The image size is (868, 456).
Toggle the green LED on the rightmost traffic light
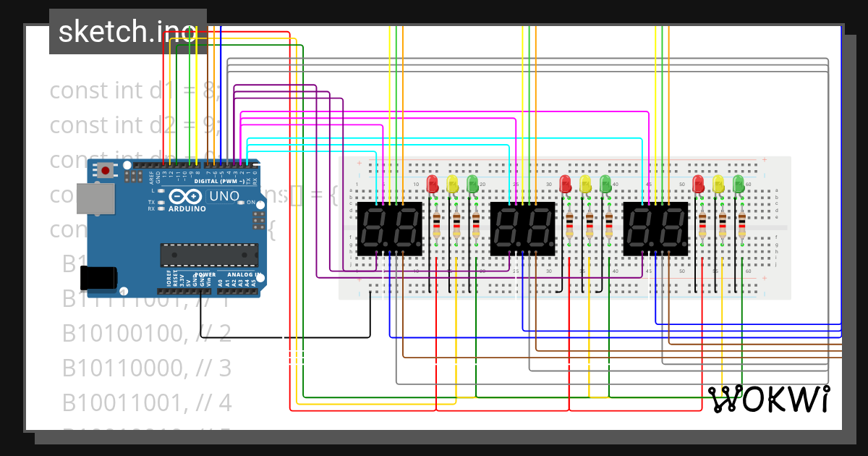pos(739,183)
